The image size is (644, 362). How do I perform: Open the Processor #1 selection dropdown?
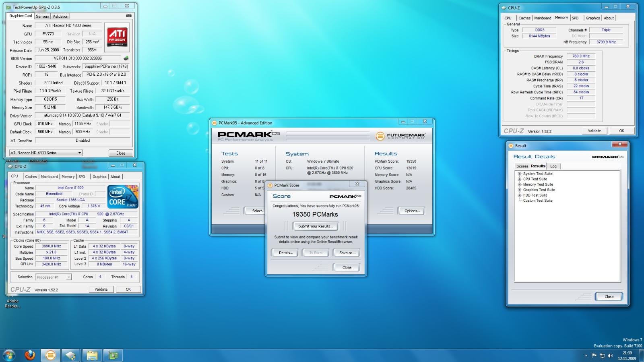(54, 277)
